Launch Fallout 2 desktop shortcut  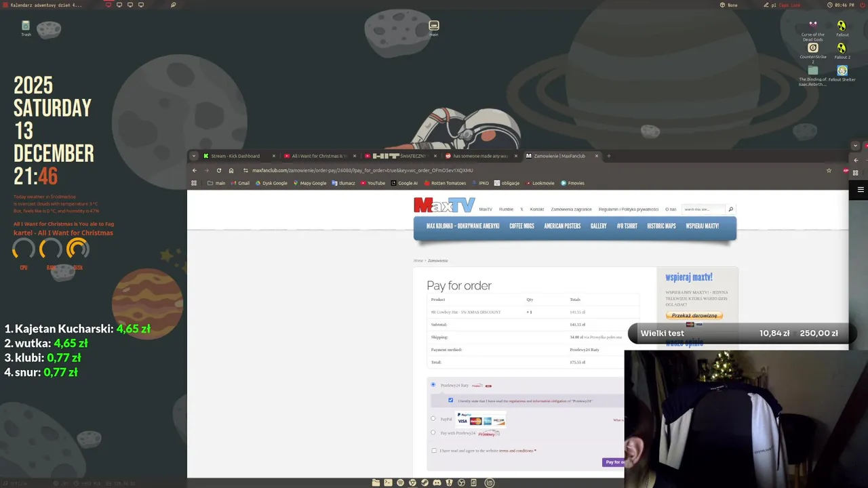842,51
